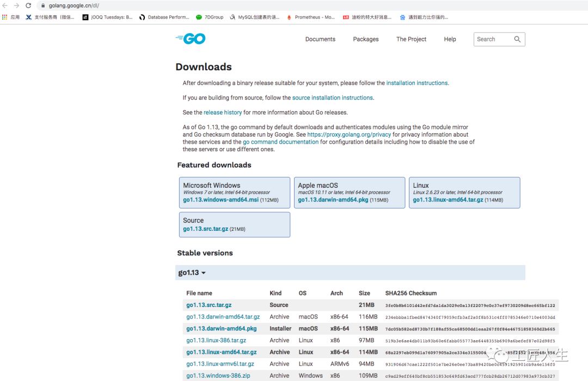Click go1.13.linux-armv6l.tar.gz in the table

tap(220, 364)
